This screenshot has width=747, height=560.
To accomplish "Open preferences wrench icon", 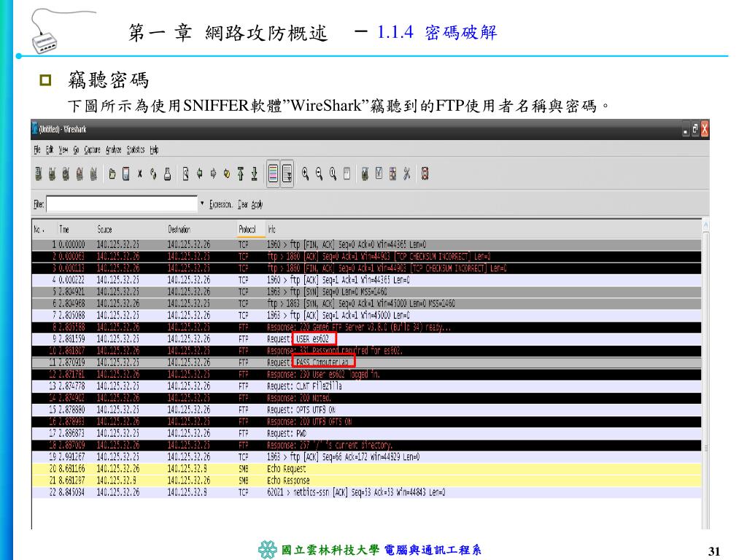I will (406, 174).
